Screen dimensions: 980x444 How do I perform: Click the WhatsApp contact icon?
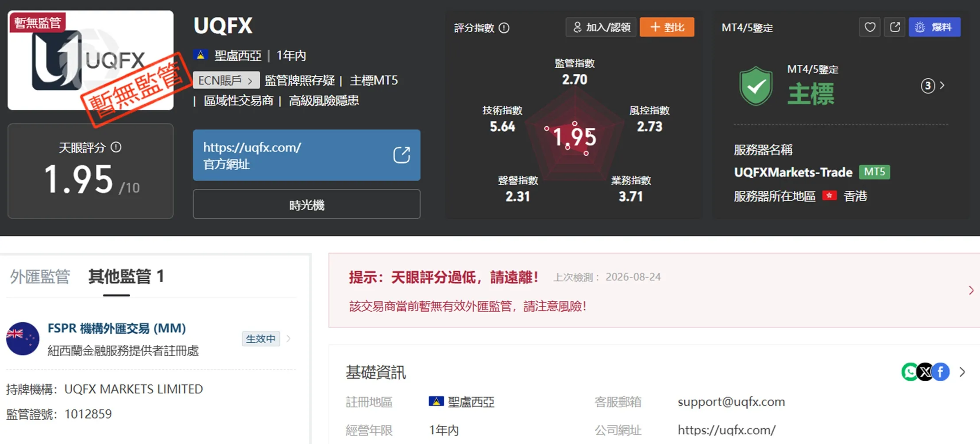click(910, 372)
